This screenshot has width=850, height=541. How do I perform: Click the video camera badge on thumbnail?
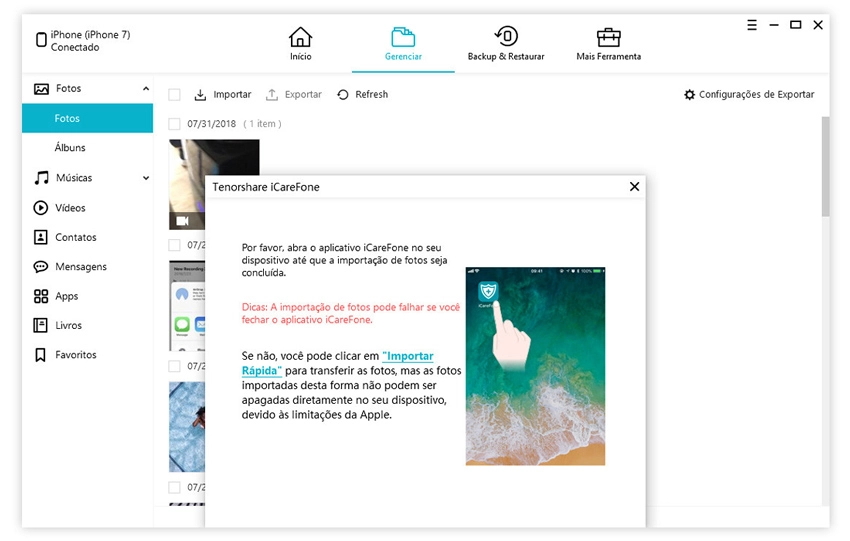182,221
